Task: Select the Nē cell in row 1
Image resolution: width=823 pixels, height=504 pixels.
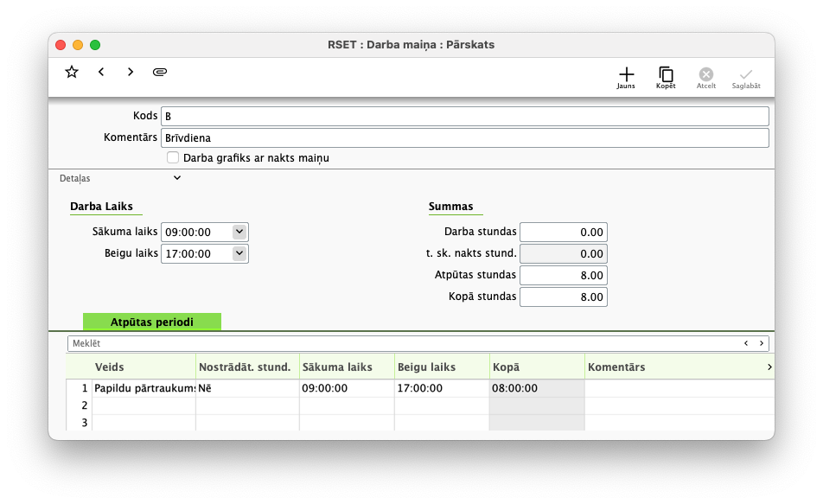Action: (x=247, y=388)
